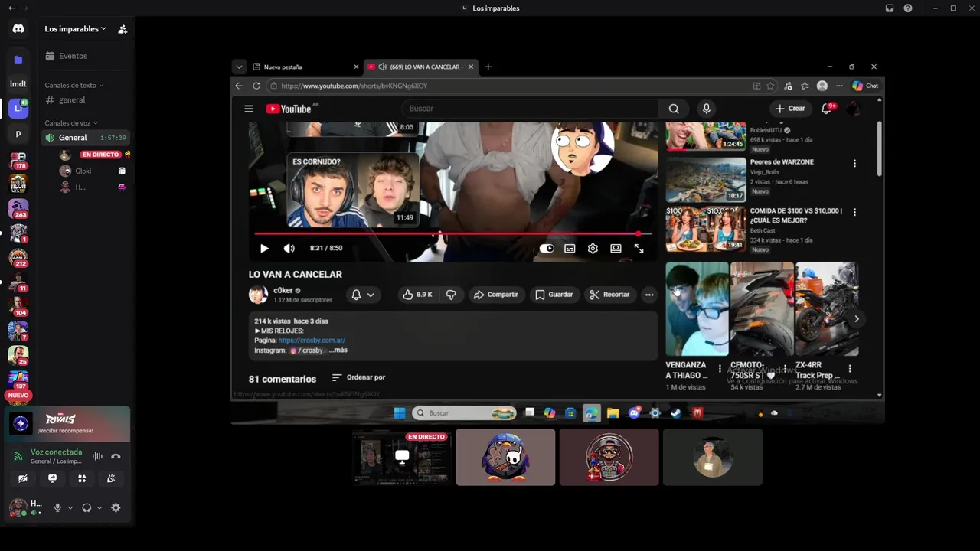This screenshot has width=980, height=551.
Task: Click the Crear create button
Action: tap(789, 109)
